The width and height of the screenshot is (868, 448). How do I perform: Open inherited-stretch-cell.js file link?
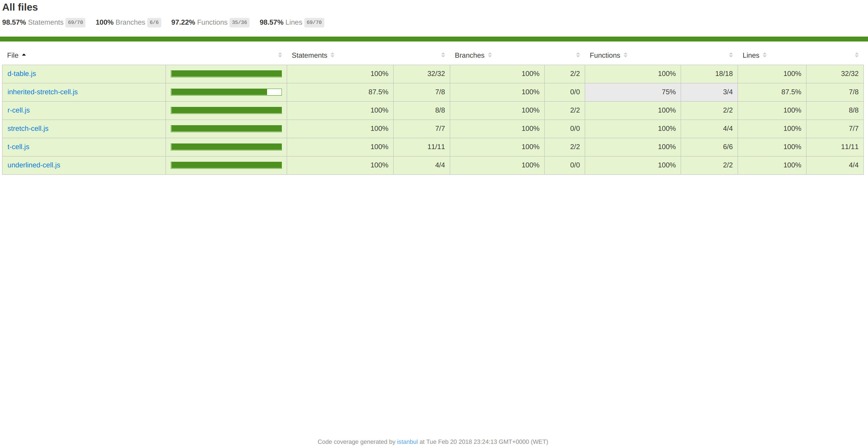click(x=43, y=92)
